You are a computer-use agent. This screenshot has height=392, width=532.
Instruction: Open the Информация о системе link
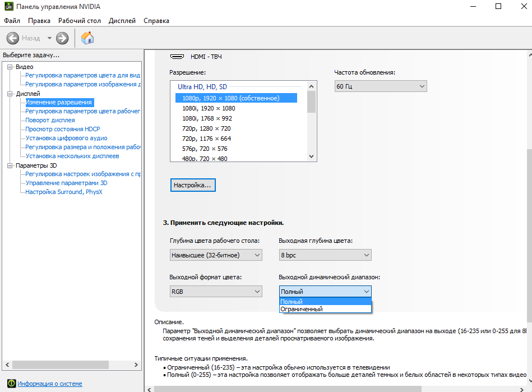pyautogui.click(x=50, y=384)
